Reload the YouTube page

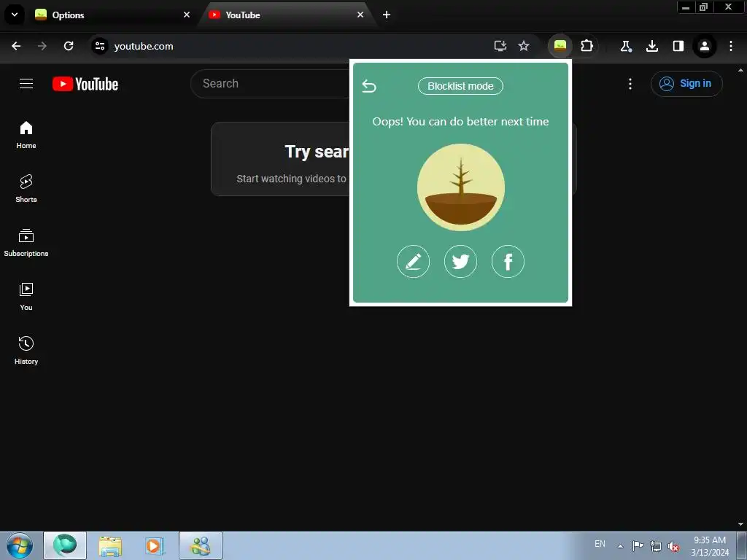coord(69,46)
